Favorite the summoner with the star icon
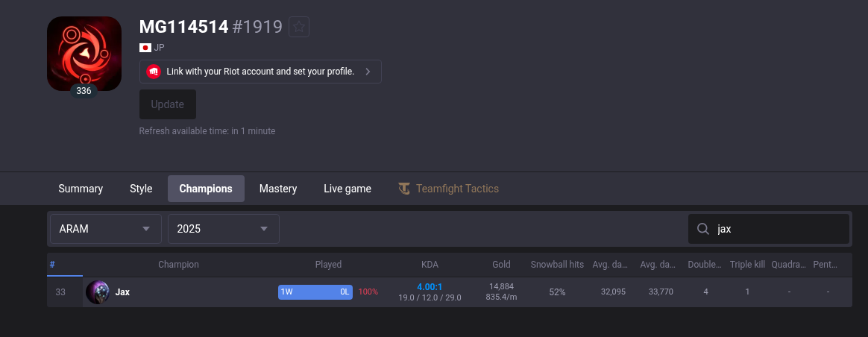 point(299,27)
